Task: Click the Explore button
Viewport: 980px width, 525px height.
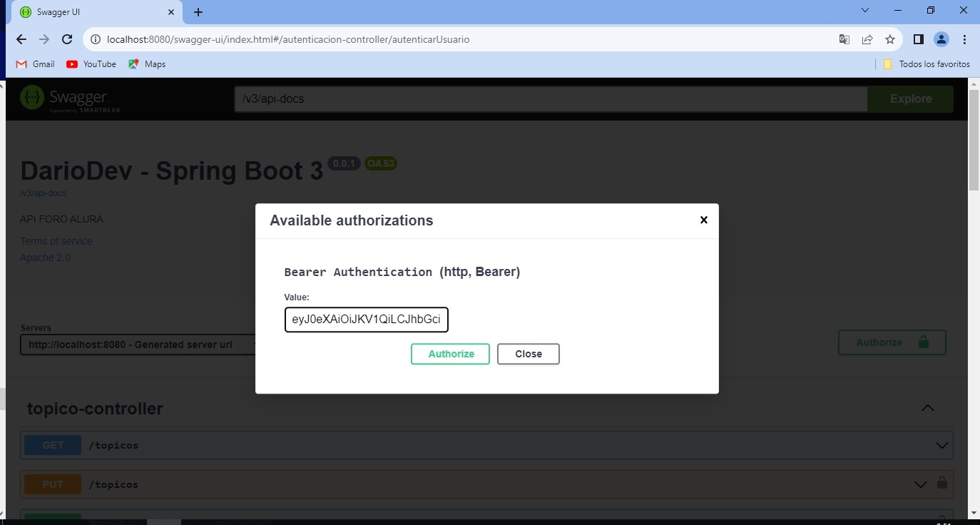Action: pyautogui.click(x=910, y=99)
